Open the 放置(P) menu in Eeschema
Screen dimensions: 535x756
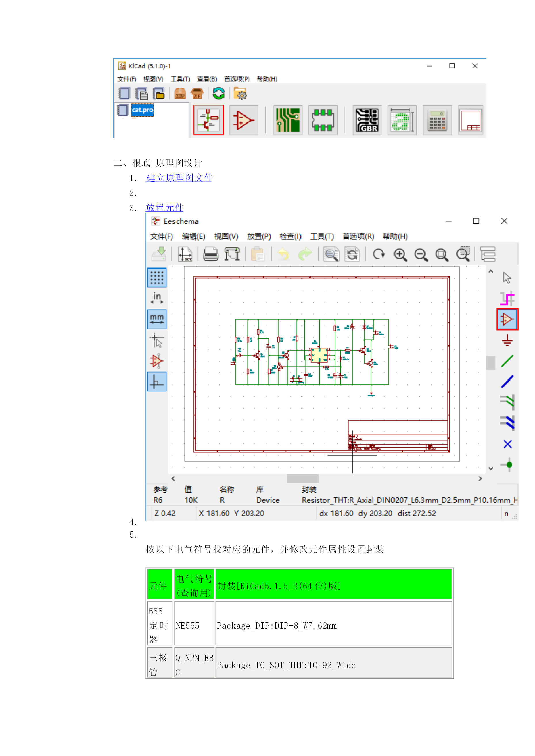(259, 236)
